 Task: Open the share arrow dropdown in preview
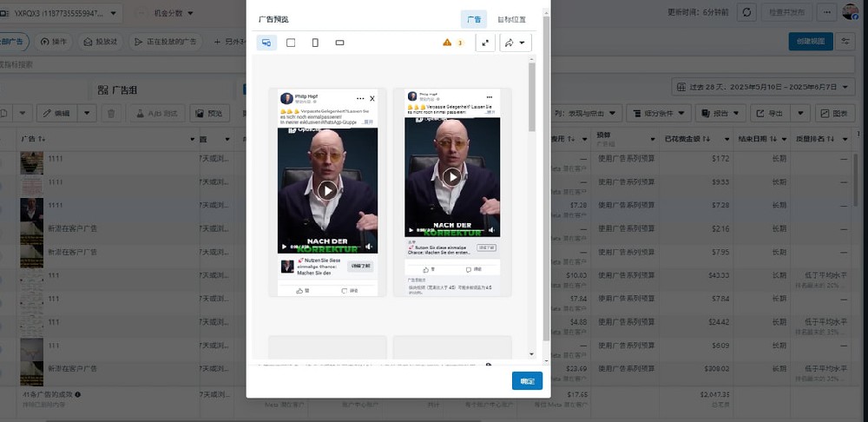coord(516,43)
